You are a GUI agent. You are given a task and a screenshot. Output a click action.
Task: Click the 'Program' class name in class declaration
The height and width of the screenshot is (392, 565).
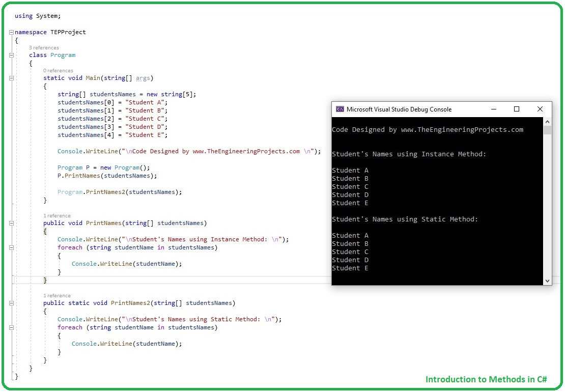(63, 55)
